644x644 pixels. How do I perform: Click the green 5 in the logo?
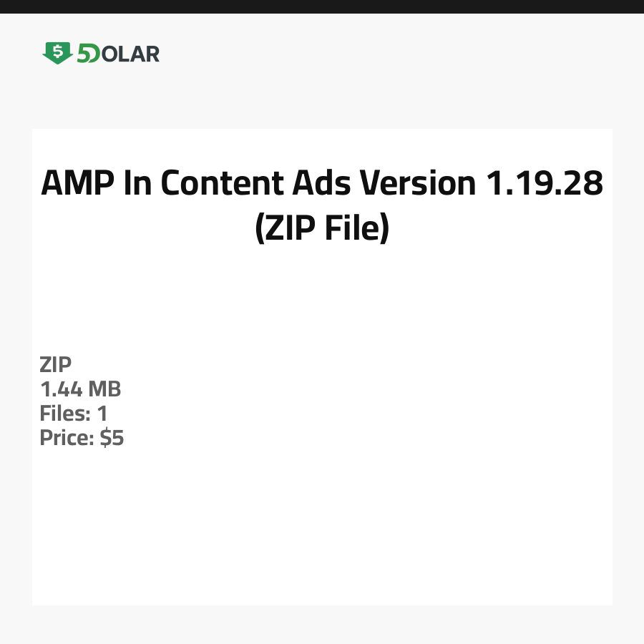click(x=85, y=54)
